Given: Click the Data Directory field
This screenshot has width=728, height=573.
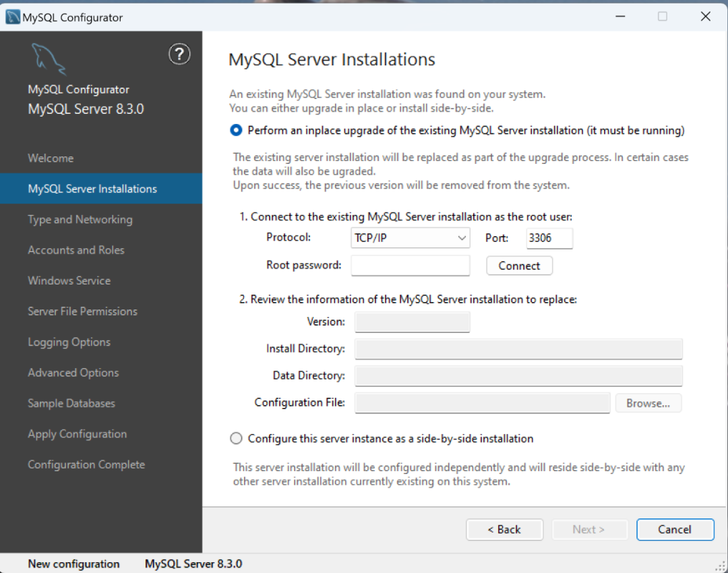Looking at the screenshot, I should pos(518,375).
